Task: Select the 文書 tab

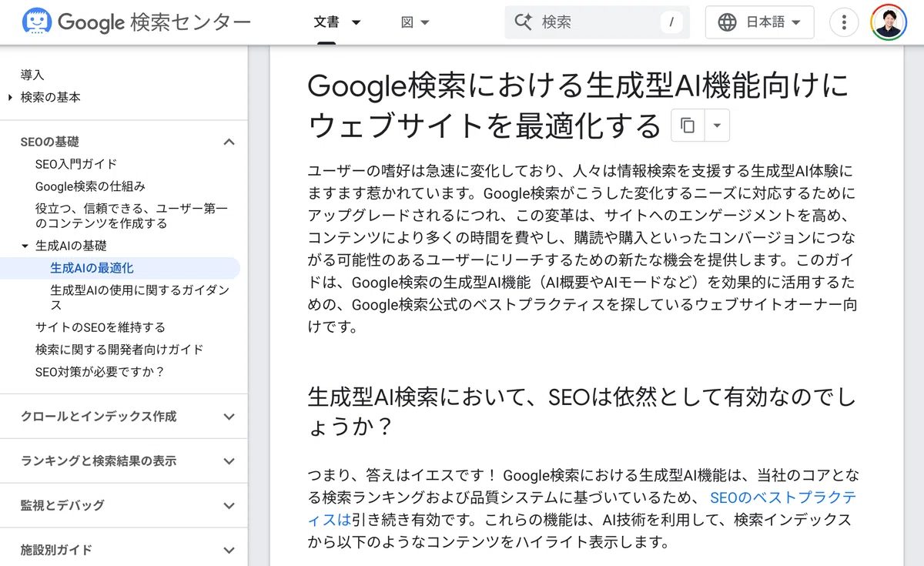Action: tap(326, 22)
